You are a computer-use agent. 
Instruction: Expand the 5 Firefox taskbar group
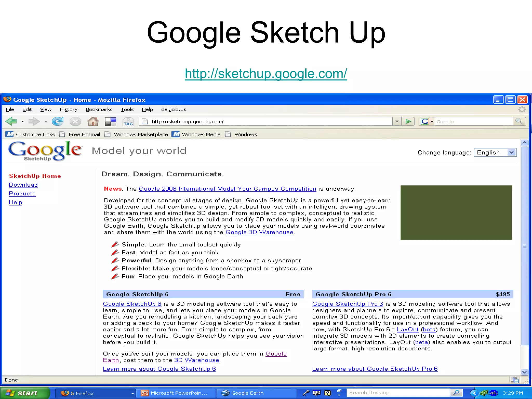click(132, 393)
